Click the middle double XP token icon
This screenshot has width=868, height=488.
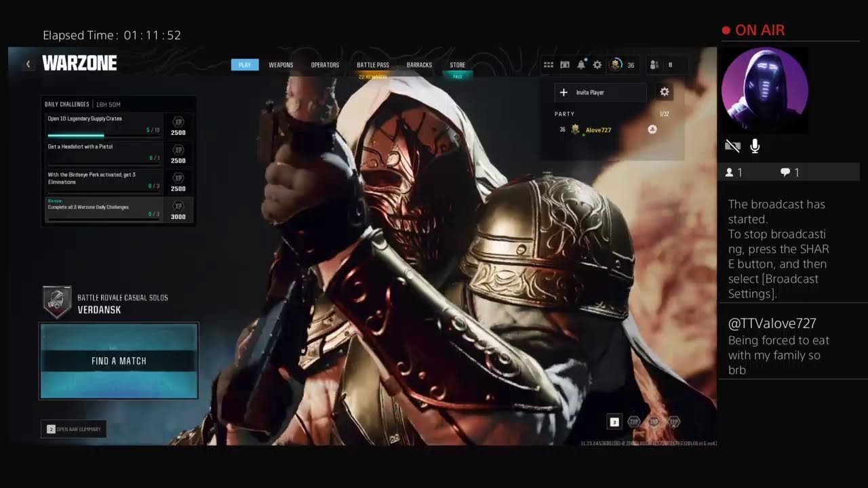click(x=654, y=422)
